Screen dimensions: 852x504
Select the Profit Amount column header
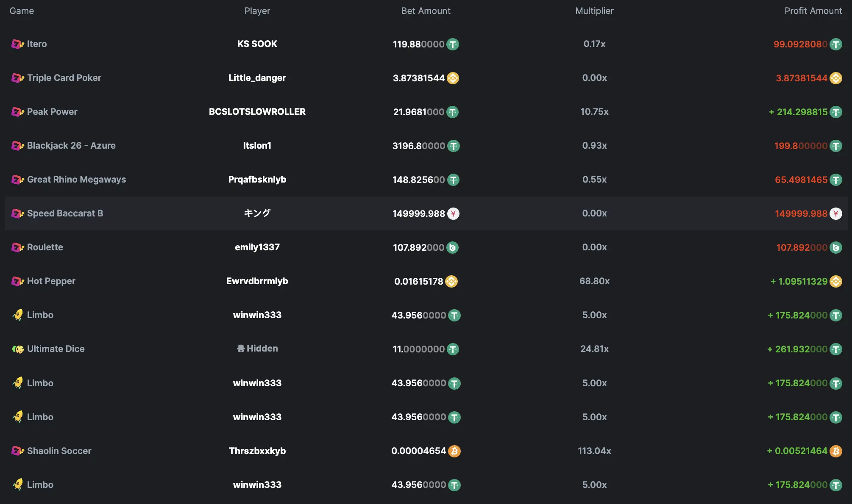pyautogui.click(x=813, y=11)
